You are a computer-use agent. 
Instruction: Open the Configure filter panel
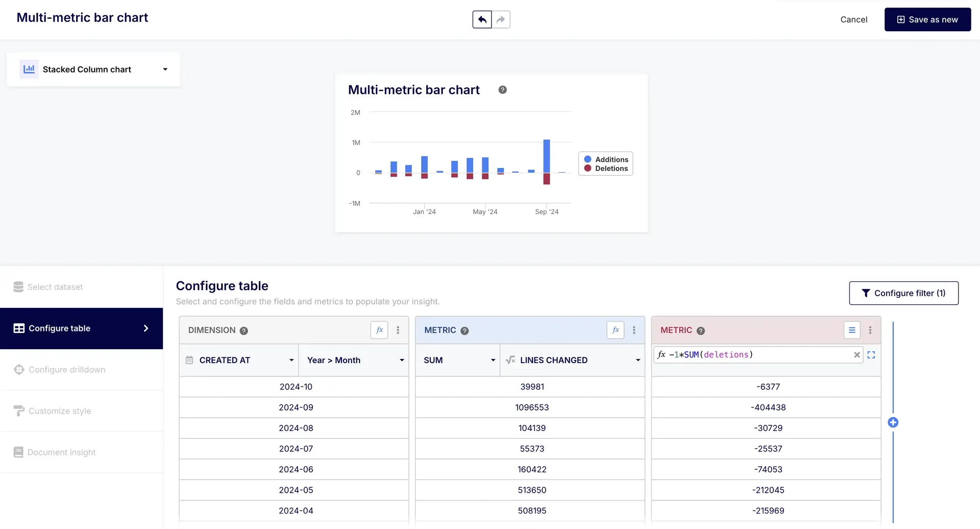(x=903, y=293)
